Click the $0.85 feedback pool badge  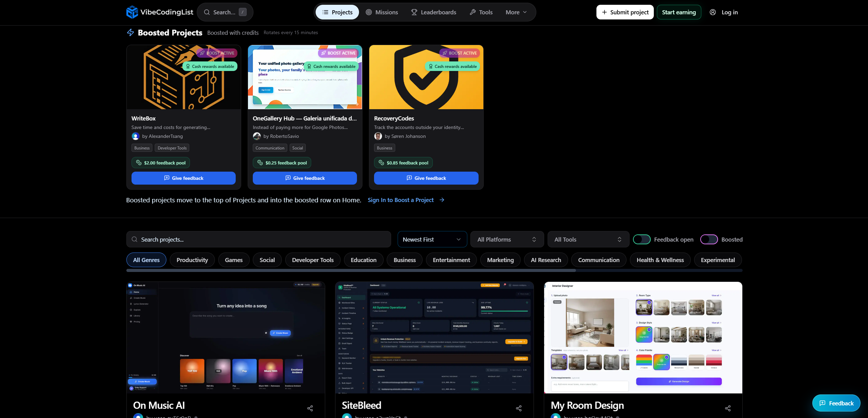[x=403, y=163]
